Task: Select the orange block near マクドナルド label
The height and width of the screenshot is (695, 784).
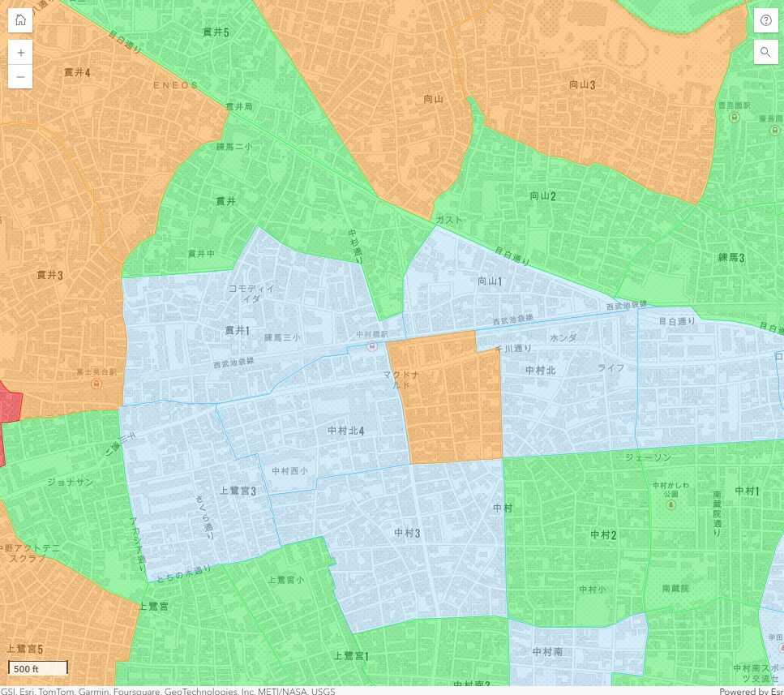Action: tap(450, 405)
